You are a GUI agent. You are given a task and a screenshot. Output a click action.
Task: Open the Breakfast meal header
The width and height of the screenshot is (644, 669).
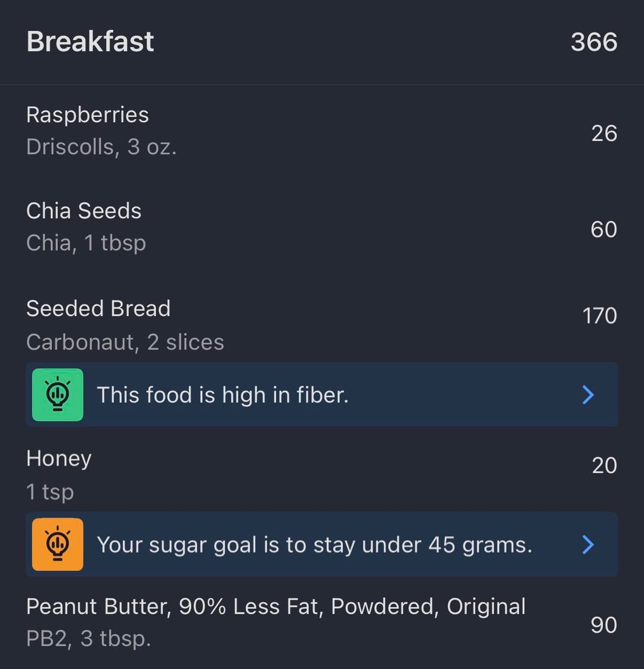coord(90,42)
